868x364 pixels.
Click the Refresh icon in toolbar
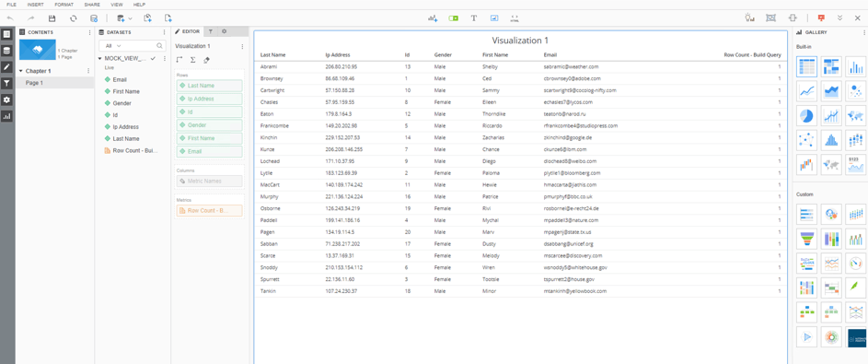pyautogui.click(x=73, y=18)
